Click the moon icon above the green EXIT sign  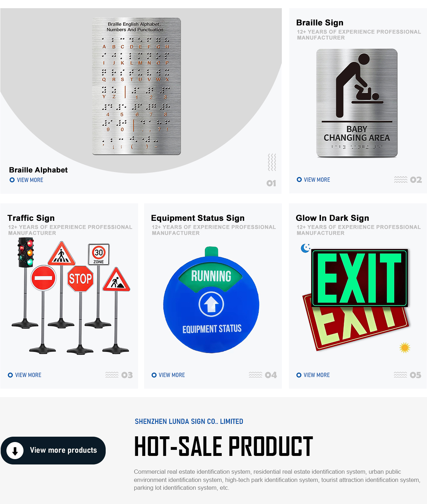tap(306, 248)
